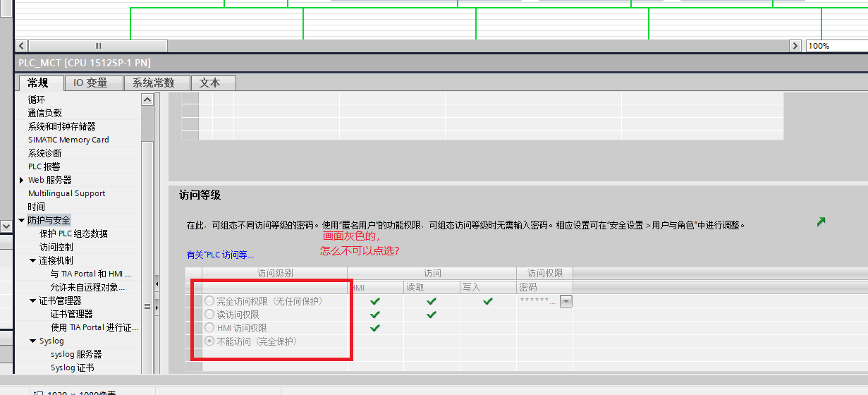Open the password dropdown in the full access row

[566, 301]
